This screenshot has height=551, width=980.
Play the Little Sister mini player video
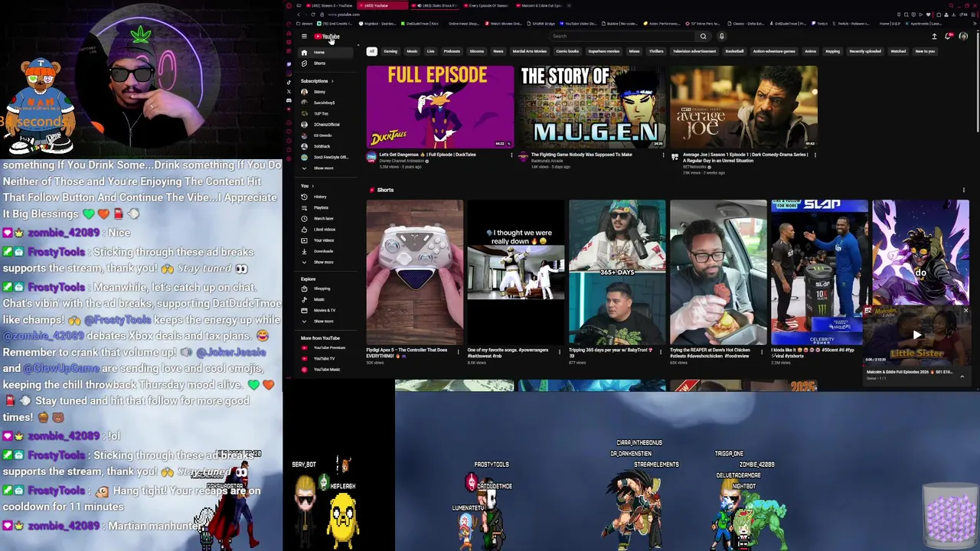click(x=917, y=335)
